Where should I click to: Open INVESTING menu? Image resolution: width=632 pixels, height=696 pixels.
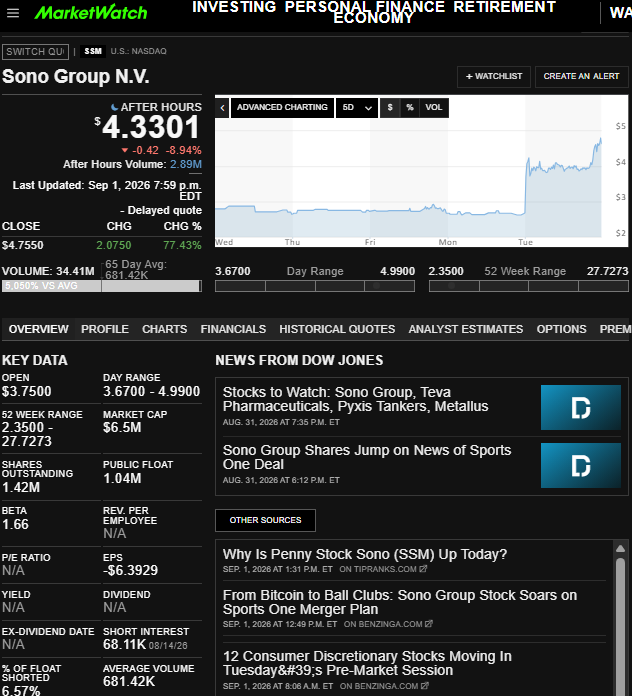pos(234,7)
